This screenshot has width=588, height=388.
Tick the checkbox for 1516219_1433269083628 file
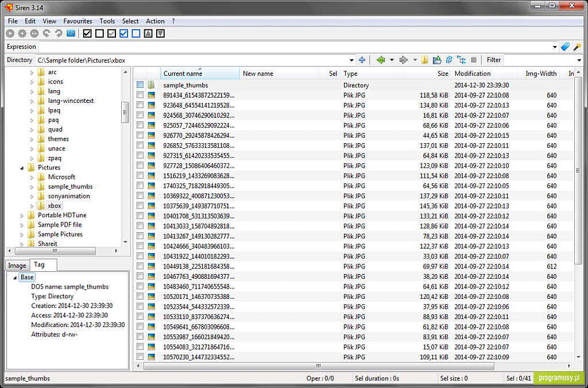coord(140,175)
